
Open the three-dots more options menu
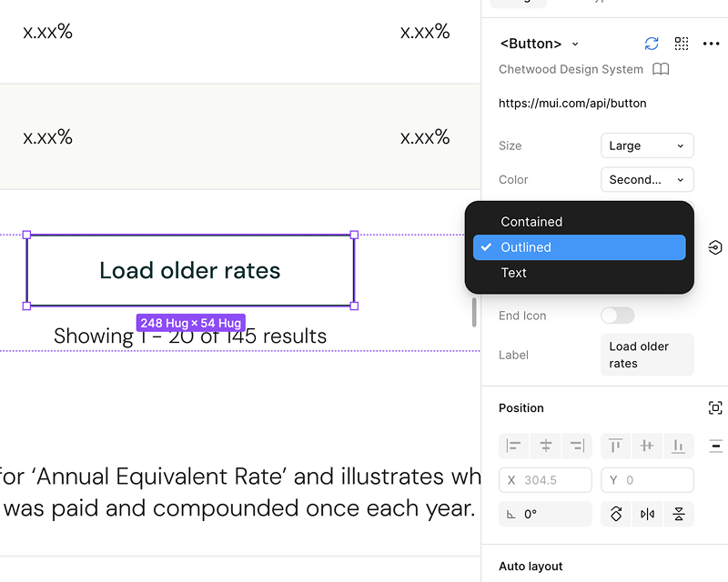tap(712, 44)
